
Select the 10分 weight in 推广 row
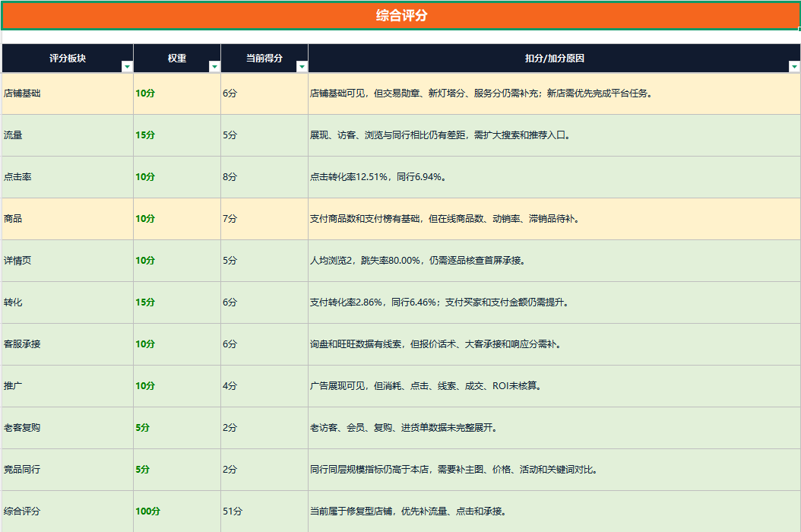[x=177, y=386]
